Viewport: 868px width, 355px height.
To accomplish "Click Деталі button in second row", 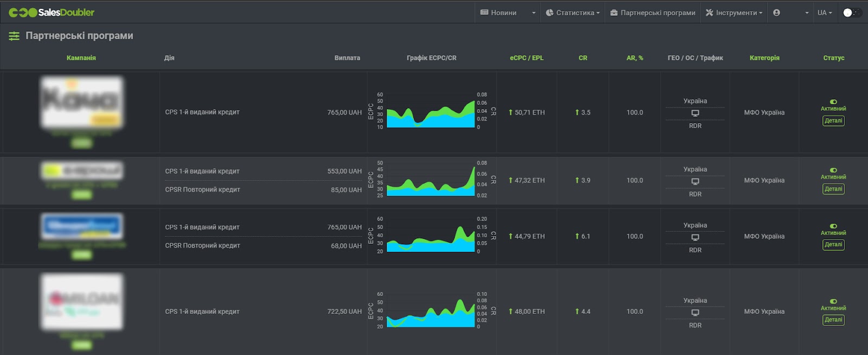I will (833, 189).
